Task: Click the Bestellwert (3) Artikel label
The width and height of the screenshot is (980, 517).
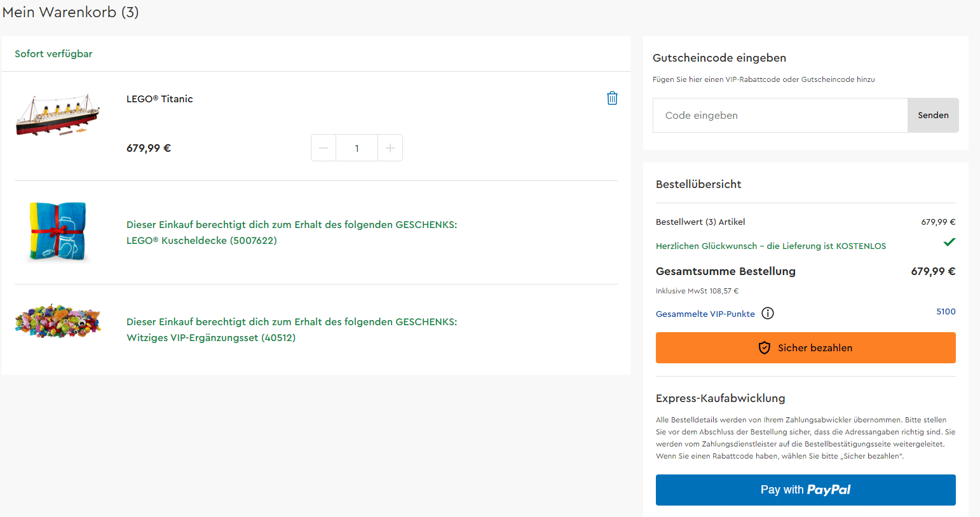Action: click(x=700, y=222)
